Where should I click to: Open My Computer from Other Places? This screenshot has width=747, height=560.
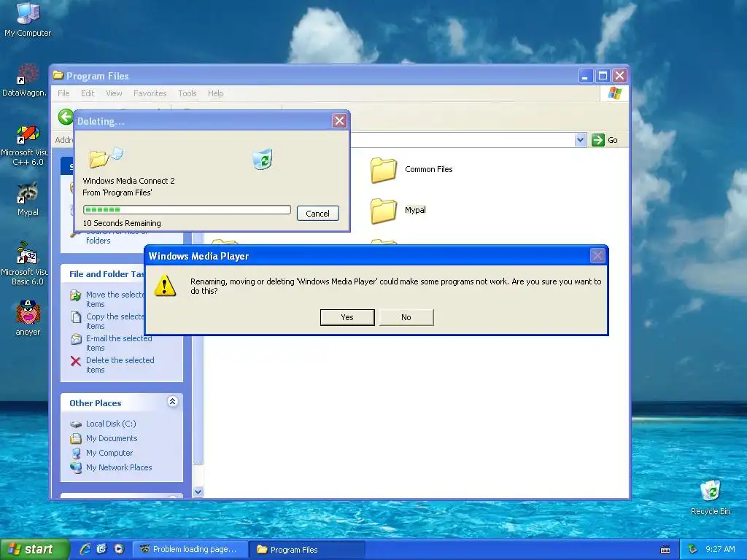pos(109,454)
